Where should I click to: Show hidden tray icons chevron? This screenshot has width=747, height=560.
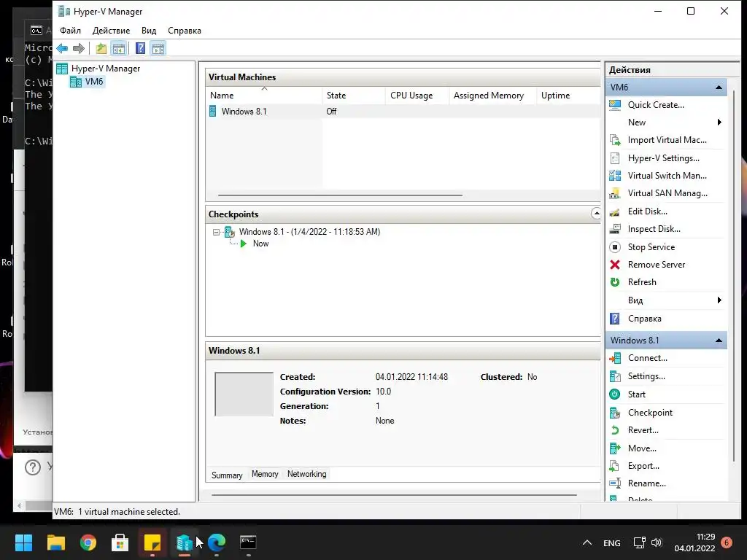pos(587,542)
